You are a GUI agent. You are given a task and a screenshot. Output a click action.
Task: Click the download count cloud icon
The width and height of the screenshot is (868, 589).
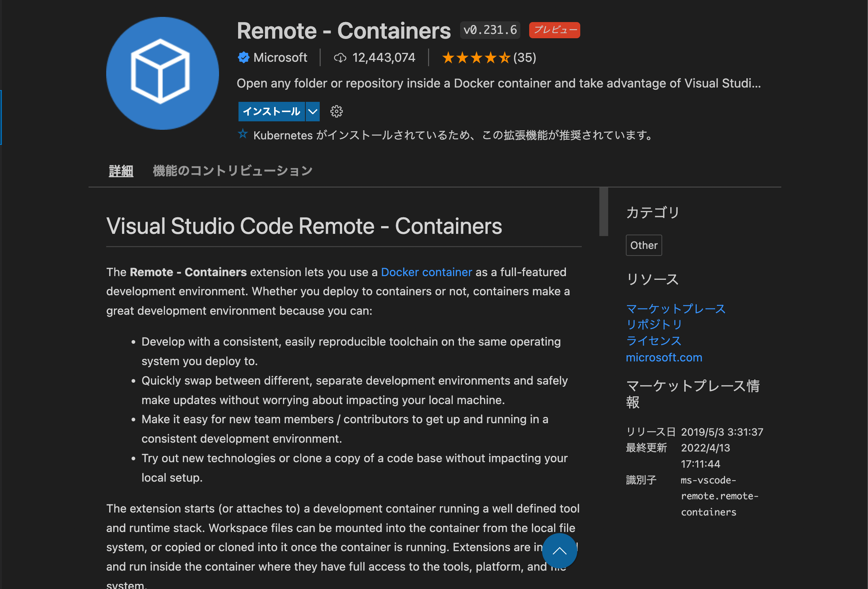(340, 57)
